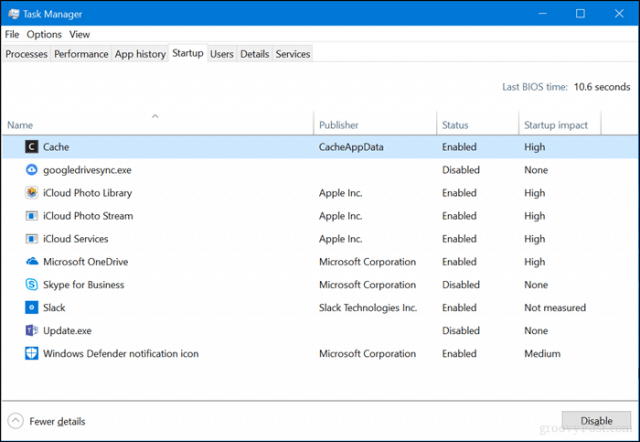Open the File menu
Viewport: 640px width, 442px height.
point(12,35)
